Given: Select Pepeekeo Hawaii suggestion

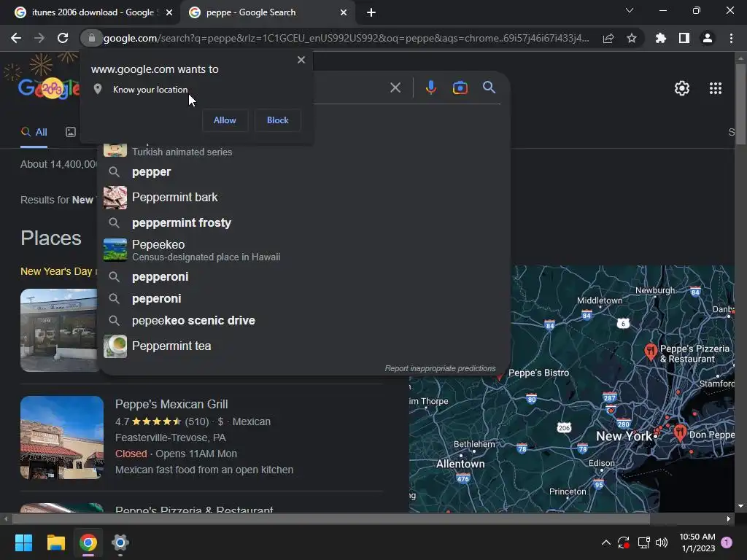Looking at the screenshot, I should (303, 250).
